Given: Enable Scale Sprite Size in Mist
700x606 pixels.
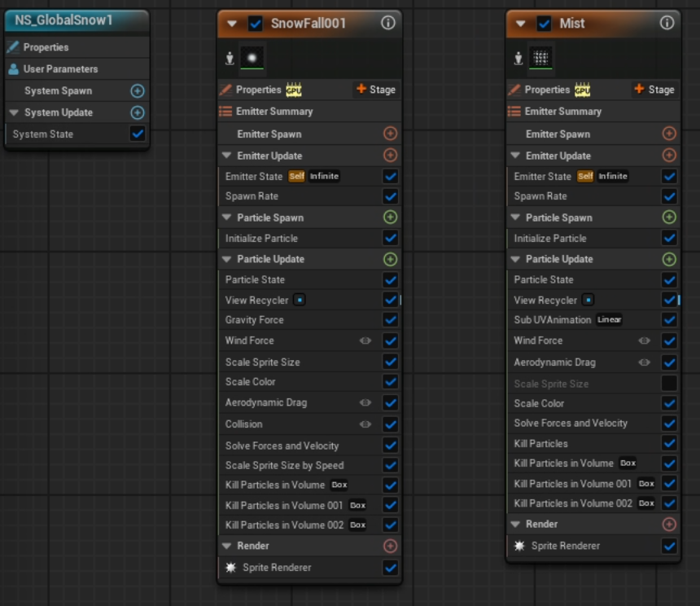Looking at the screenshot, I should 669,384.
